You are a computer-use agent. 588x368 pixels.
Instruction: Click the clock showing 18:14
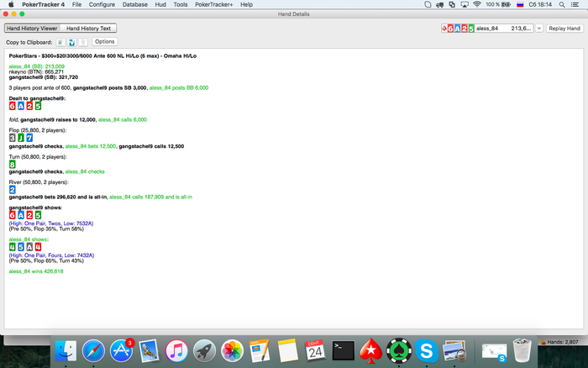click(540, 4)
